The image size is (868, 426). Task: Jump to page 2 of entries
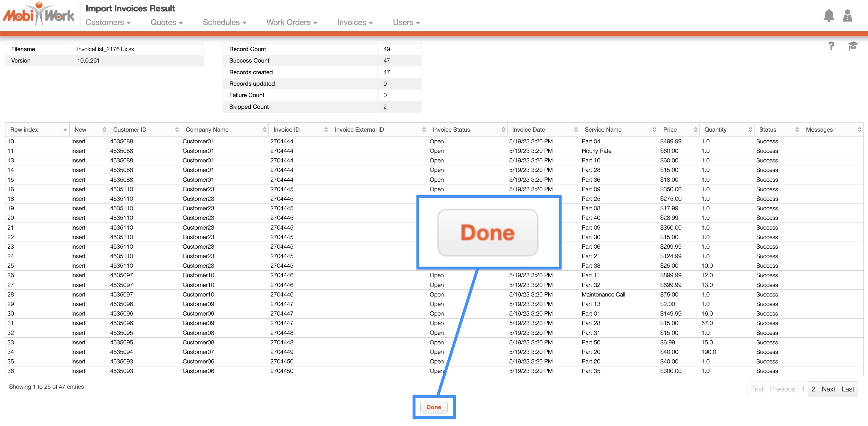click(x=813, y=389)
